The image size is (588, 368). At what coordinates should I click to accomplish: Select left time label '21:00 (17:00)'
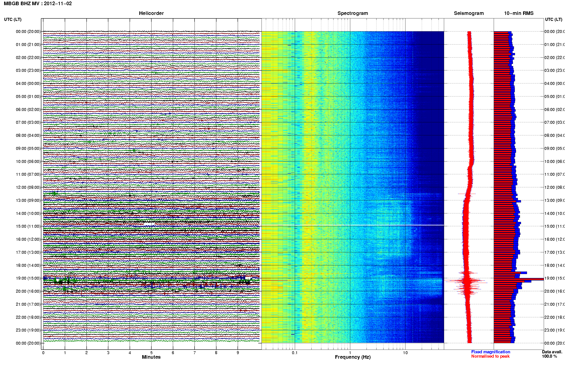(28, 304)
